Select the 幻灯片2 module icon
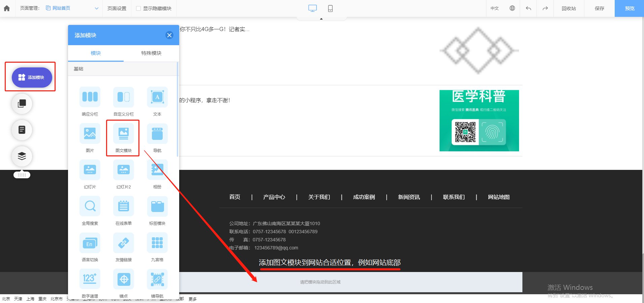The image size is (644, 303). point(124,170)
